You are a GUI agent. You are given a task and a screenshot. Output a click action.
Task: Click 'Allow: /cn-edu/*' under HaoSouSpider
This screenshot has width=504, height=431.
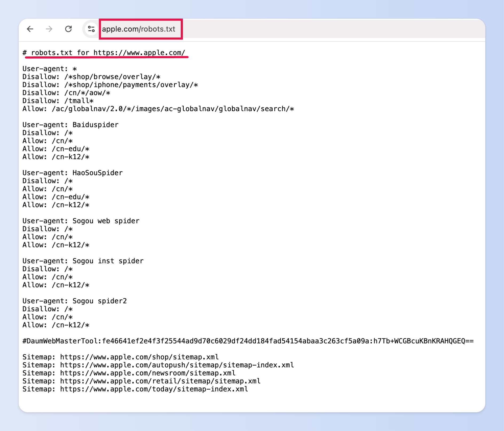tap(56, 197)
